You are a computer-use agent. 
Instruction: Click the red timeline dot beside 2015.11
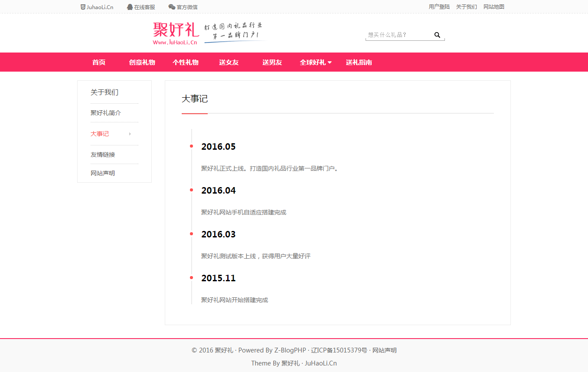point(191,277)
